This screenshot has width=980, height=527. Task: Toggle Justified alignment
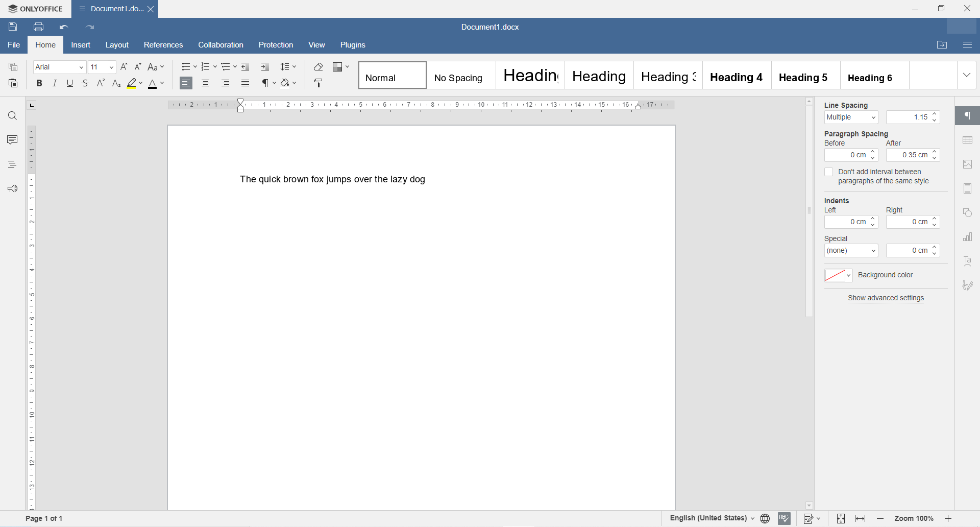pyautogui.click(x=246, y=83)
